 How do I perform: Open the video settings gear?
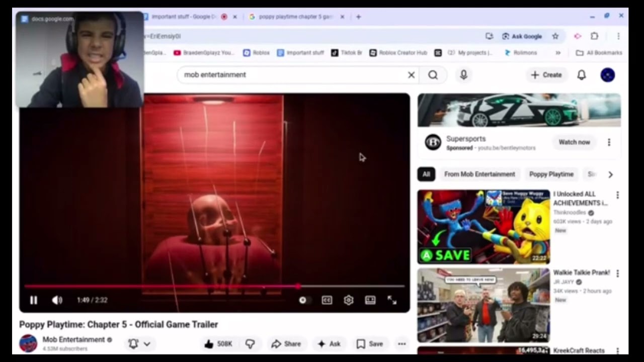[x=349, y=300]
